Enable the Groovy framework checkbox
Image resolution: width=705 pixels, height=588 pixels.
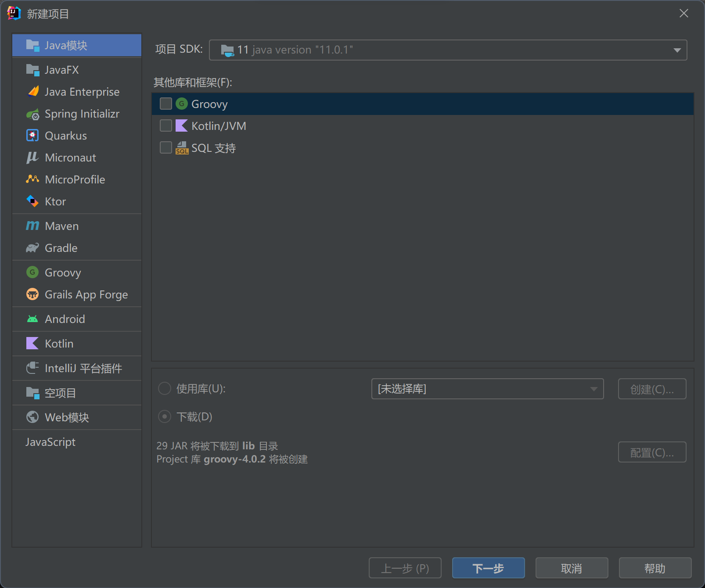(166, 104)
